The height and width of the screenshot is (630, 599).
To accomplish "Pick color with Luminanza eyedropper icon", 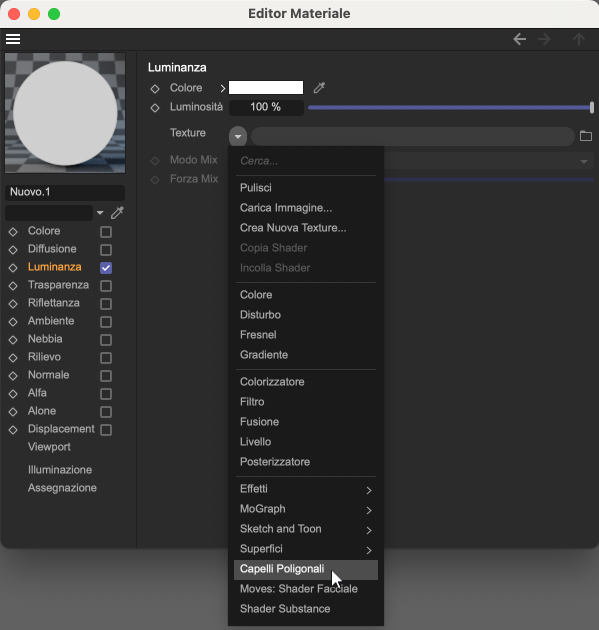I will coord(319,88).
